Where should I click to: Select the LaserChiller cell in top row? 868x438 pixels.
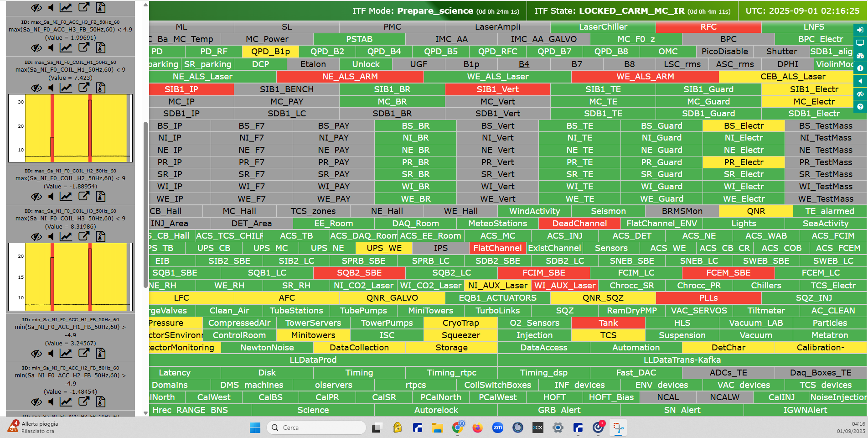point(603,27)
